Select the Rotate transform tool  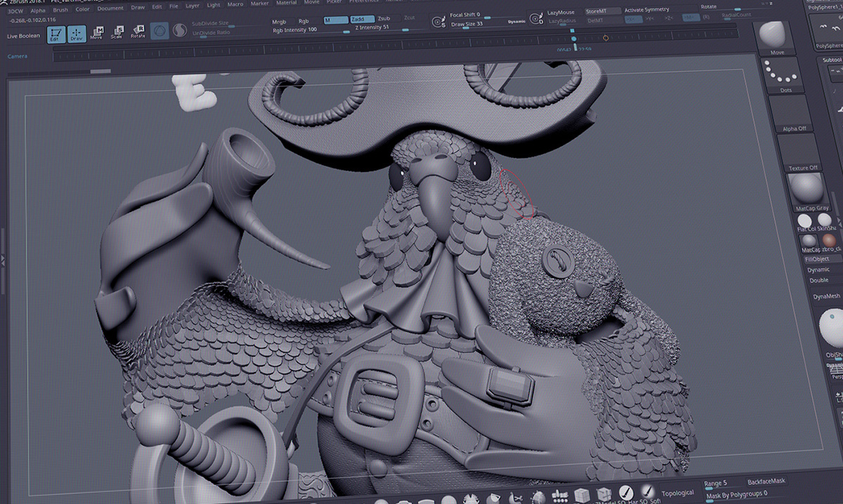138,31
